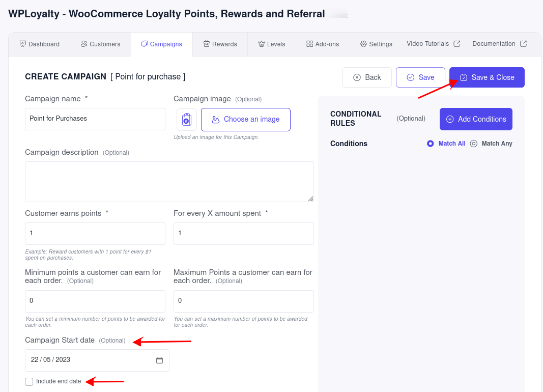Click the CONDITIONAL RULES heading

356,119
